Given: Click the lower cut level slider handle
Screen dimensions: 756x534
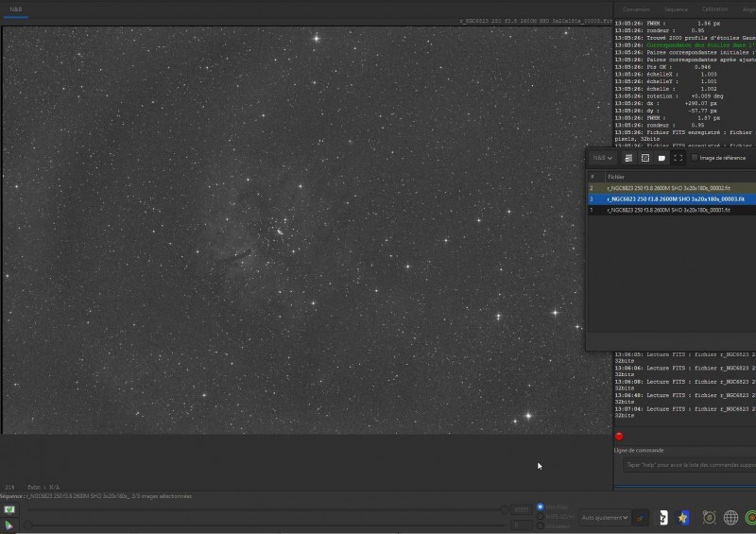Looking at the screenshot, I should [28, 525].
